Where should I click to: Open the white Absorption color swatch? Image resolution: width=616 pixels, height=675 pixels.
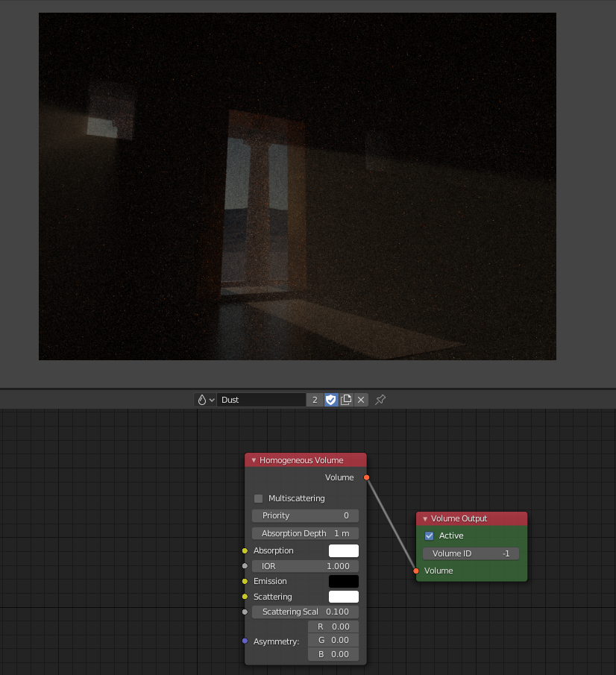(x=343, y=550)
